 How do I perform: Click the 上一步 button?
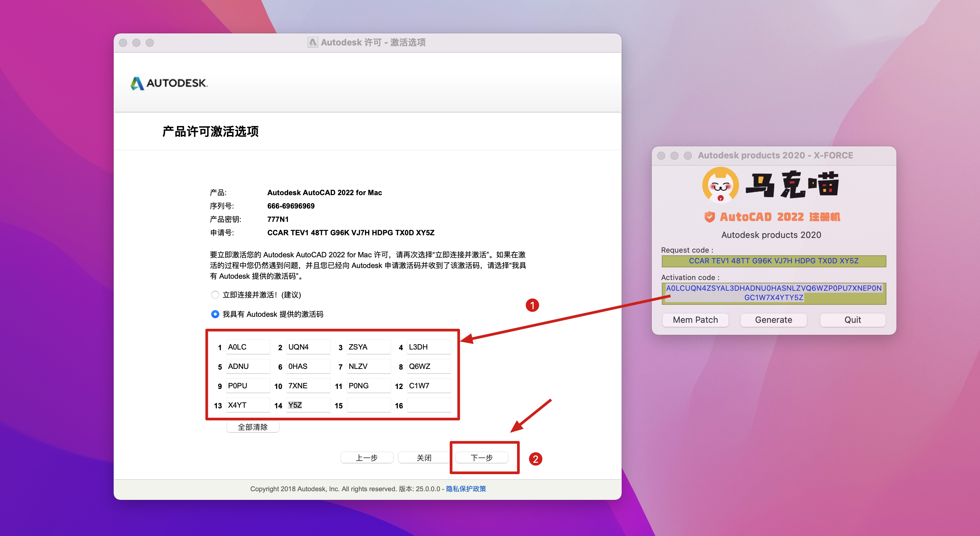[366, 457]
